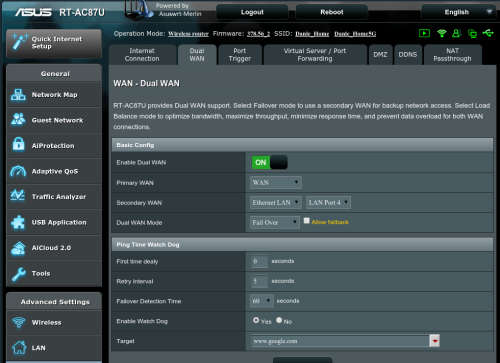Screen dimensions: 500x363
Task: Open LAN advanced settings item
Action: pos(54,348)
